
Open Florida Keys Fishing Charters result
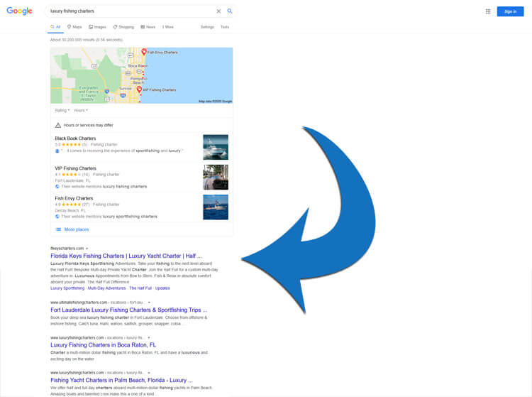click(126, 256)
